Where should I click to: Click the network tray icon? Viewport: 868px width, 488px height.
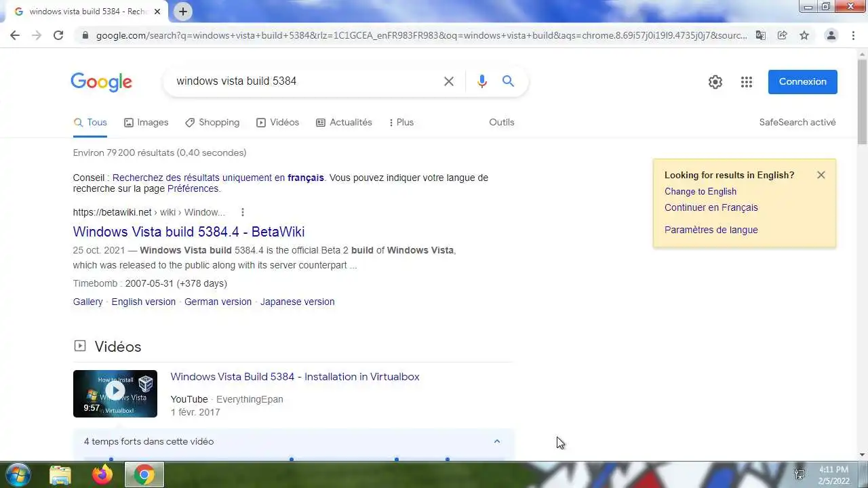[x=800, y=474]
